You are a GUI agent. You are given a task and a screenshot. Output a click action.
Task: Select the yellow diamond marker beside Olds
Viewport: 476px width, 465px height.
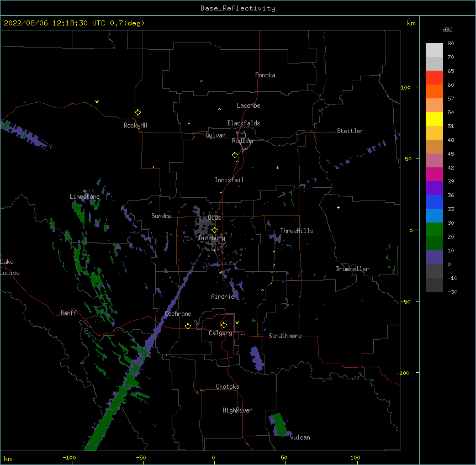coord(215,230)
